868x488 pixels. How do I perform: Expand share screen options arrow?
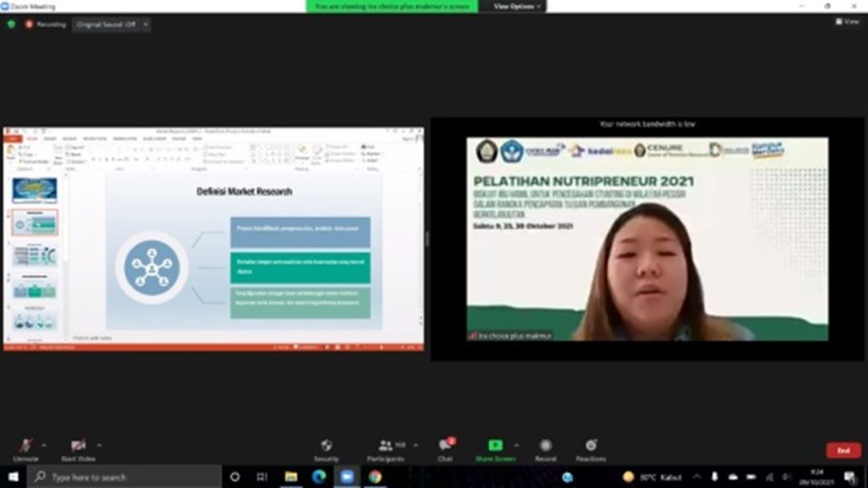tap(516, 444)
